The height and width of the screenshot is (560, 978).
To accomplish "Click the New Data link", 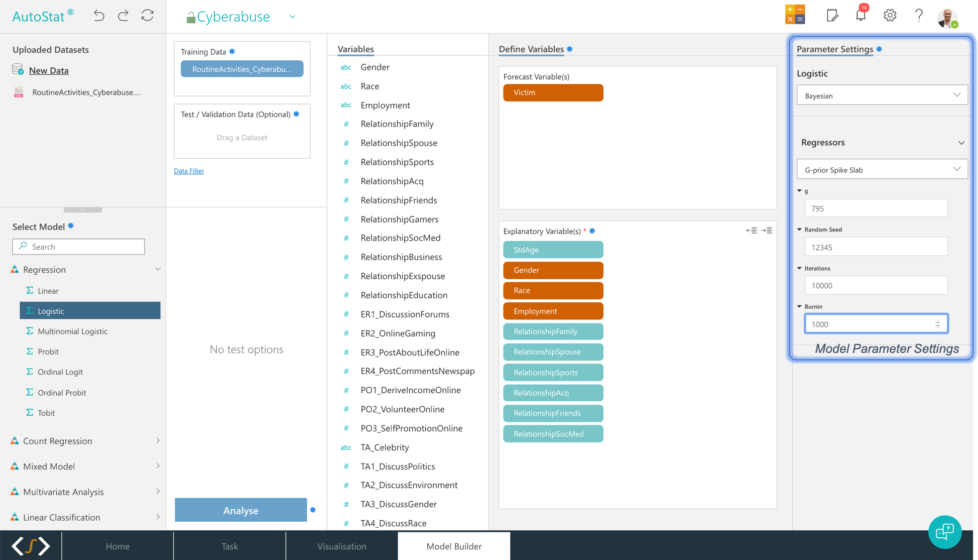I will (49, 70).
